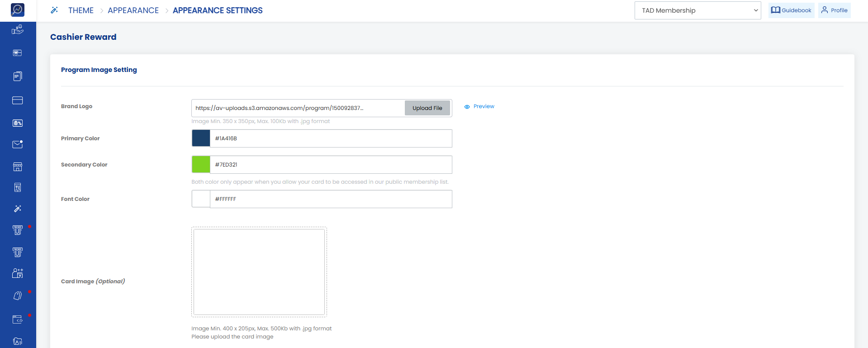The image size is (868, 348).
Task: Click the Secondary Color label
Action: (84, 165)
